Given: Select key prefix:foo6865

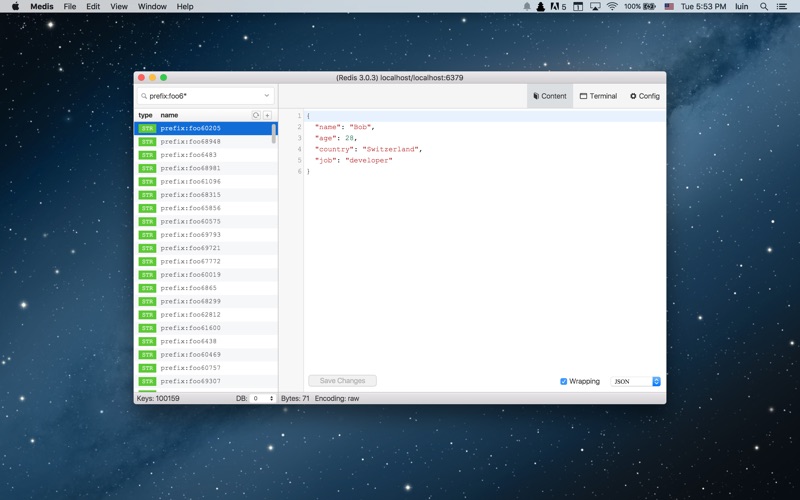Looking at the screenshot, I should coord(206,288).
